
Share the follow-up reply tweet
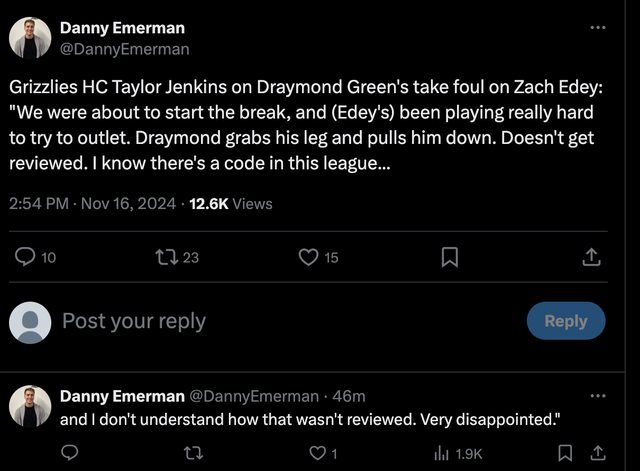coord(599,453)
